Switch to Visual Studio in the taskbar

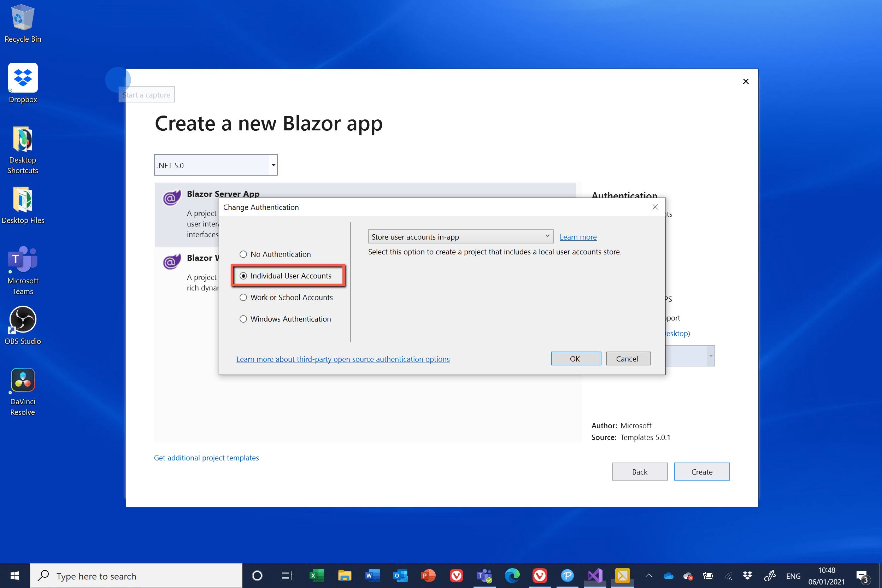coord(595,576)
